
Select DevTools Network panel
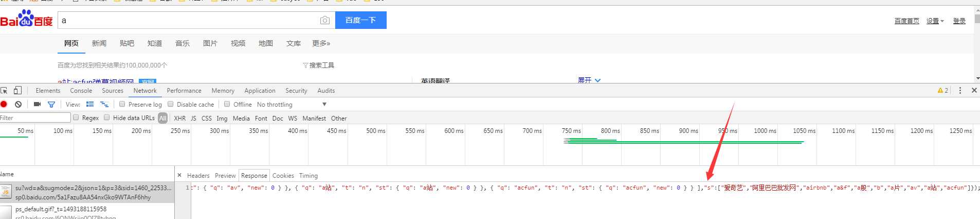(x=145, y=91)
